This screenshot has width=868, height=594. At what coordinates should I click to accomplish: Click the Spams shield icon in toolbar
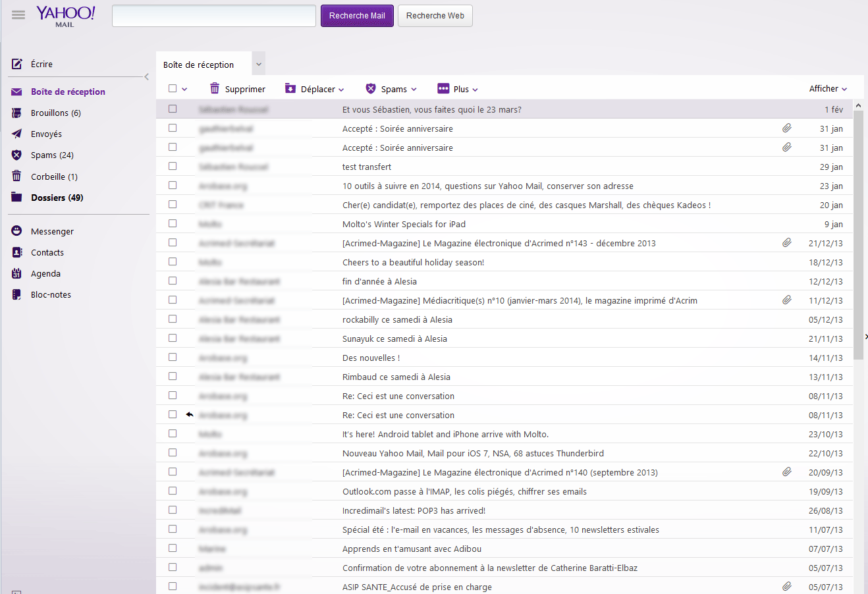pos(371,88)
